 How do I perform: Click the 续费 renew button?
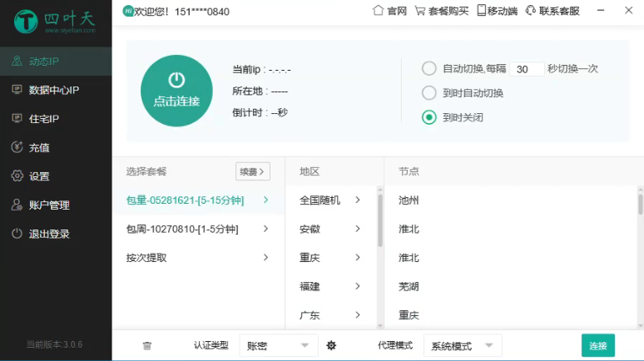(x=253, y=171)
